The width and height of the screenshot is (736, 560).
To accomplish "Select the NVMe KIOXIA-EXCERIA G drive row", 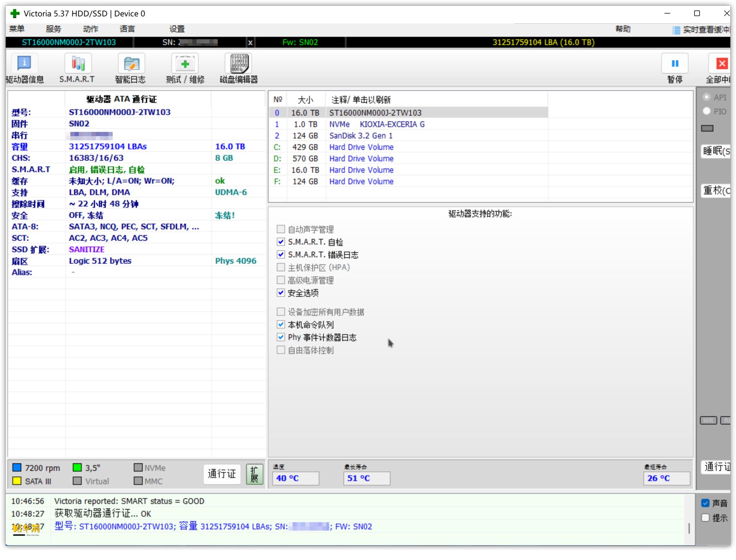I will click(376, 124).
